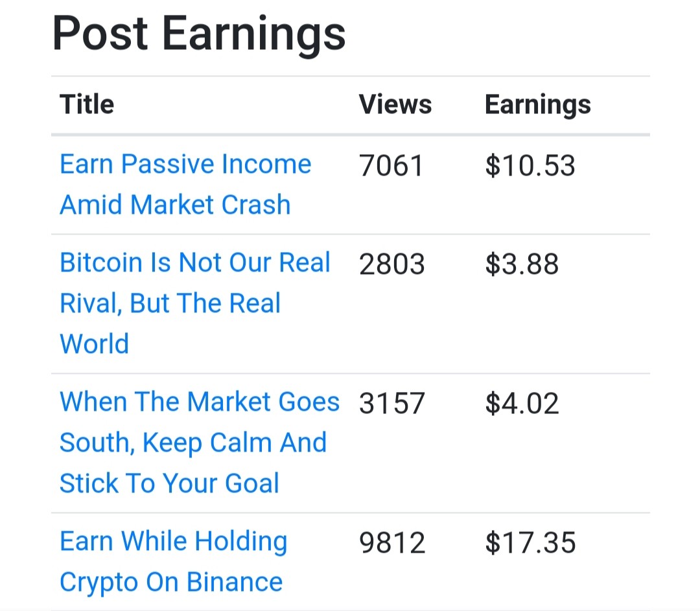Image resolution: width=700 pixels, height=611 pixels.
Task: Select the $10.53 earnings amount
Action: coord(530,166)
